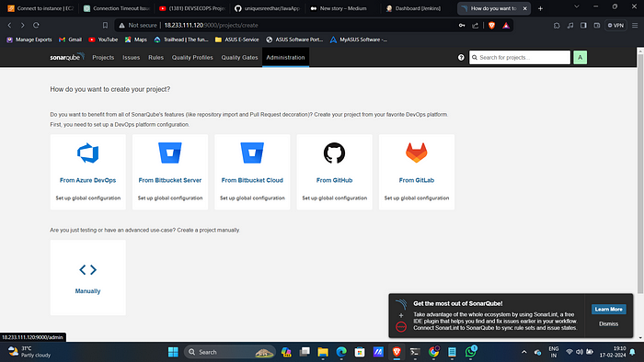
Task: Click the Search for projects field
Action: (x=520, y=57)
